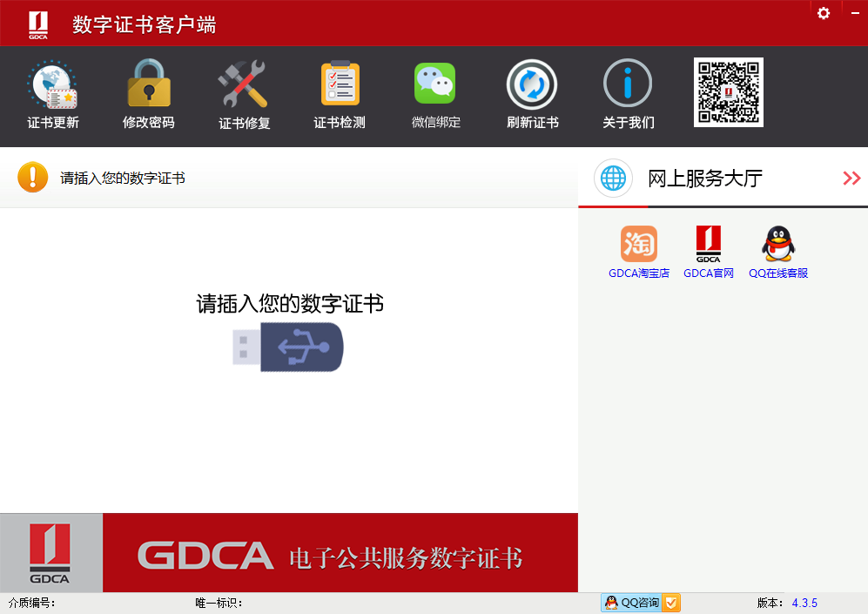Minimize the certificate client window
Viewport: 868px width, 614px height.
855,13
